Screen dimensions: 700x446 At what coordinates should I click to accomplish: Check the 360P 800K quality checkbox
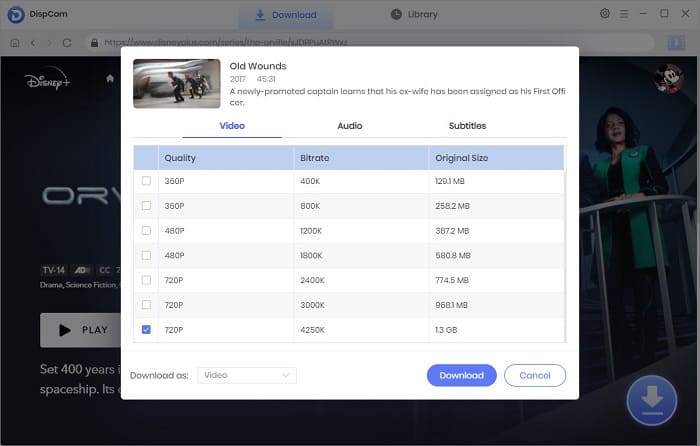(x=146, y=206)
